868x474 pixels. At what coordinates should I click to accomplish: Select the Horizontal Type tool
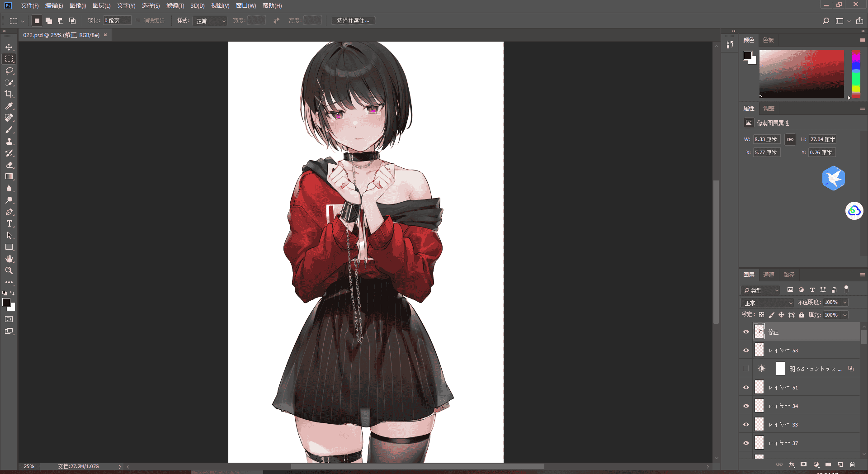[x=9, y=223]
